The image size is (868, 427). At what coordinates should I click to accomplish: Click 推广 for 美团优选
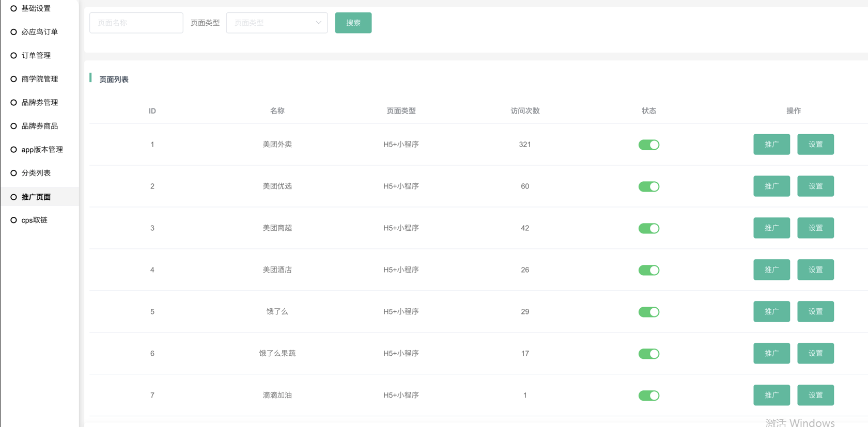pyautogui.click(x=771, y=186)
